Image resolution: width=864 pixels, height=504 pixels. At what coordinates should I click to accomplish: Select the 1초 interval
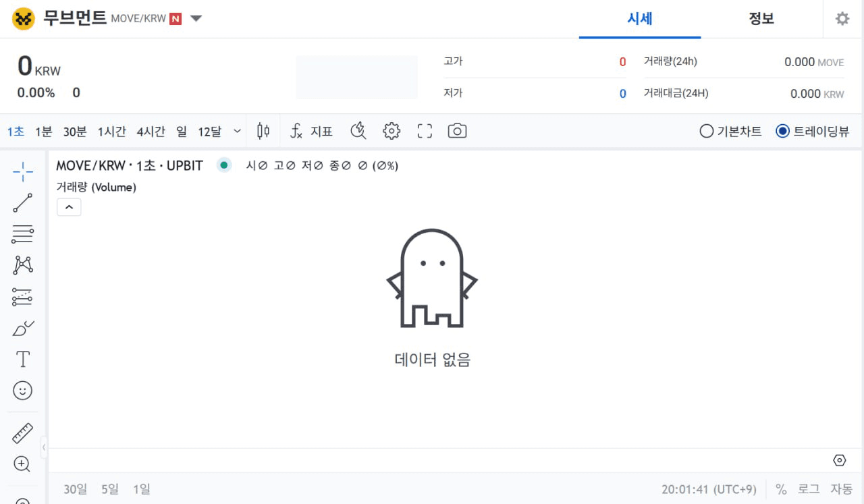pyautogui.click(x=16, y=132)
